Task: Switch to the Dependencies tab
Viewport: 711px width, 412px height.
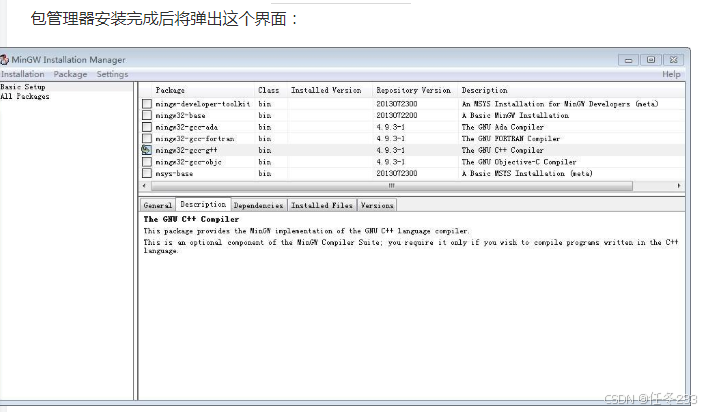Action: [258, 205]
